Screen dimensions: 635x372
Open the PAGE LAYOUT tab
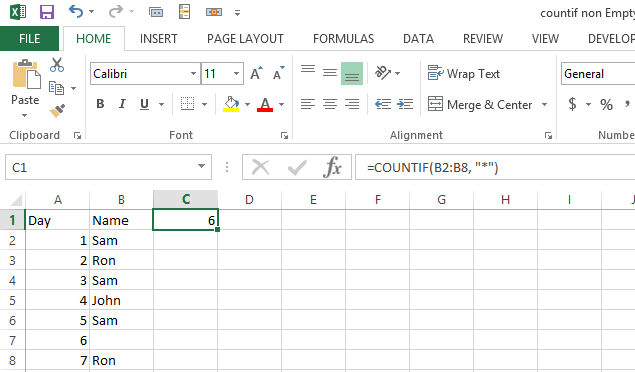pyautogui.click(x=245, y=39)
